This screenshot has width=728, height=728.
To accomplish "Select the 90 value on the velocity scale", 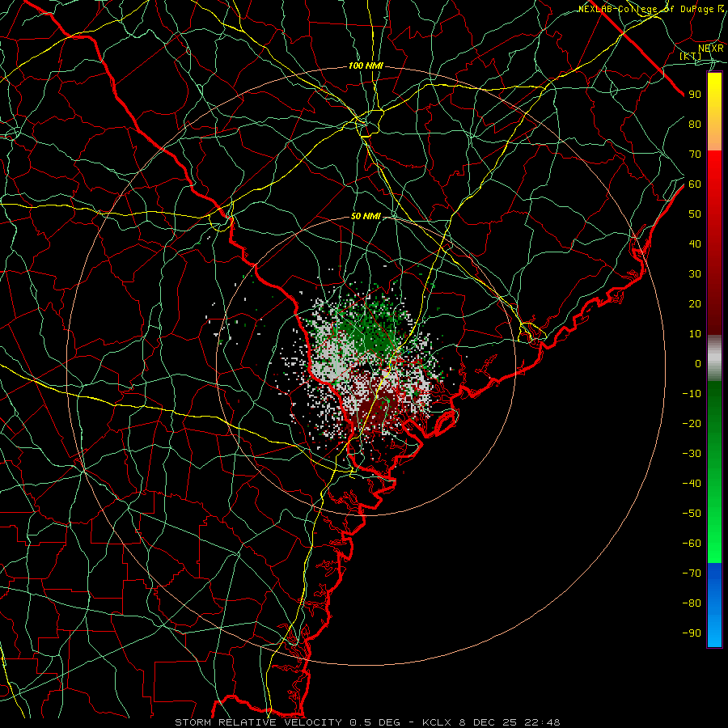I will pos(695,95).
